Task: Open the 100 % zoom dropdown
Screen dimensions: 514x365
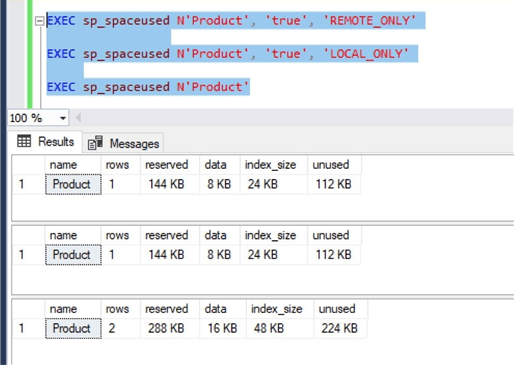Action: pyautogui.click(x=63, y=118)
